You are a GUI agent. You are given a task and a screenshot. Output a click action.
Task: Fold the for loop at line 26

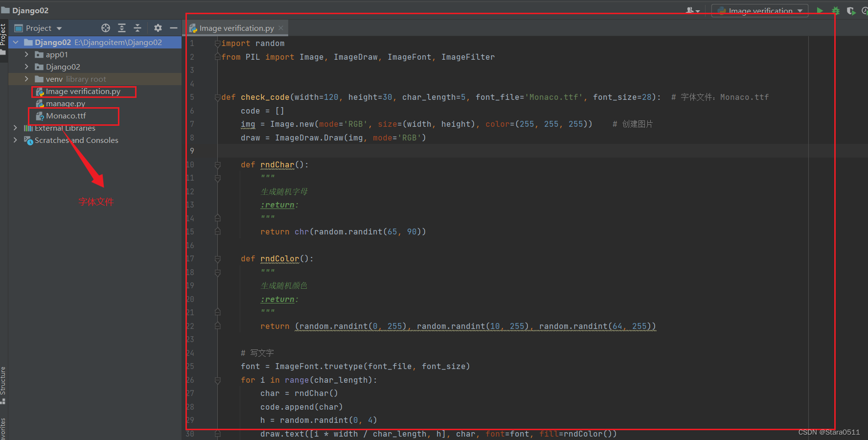click(x=218, y=380)
